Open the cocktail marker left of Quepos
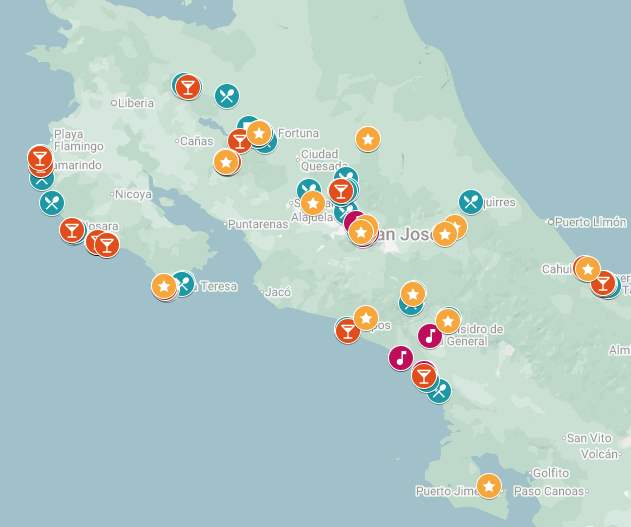 pos(348,330)
